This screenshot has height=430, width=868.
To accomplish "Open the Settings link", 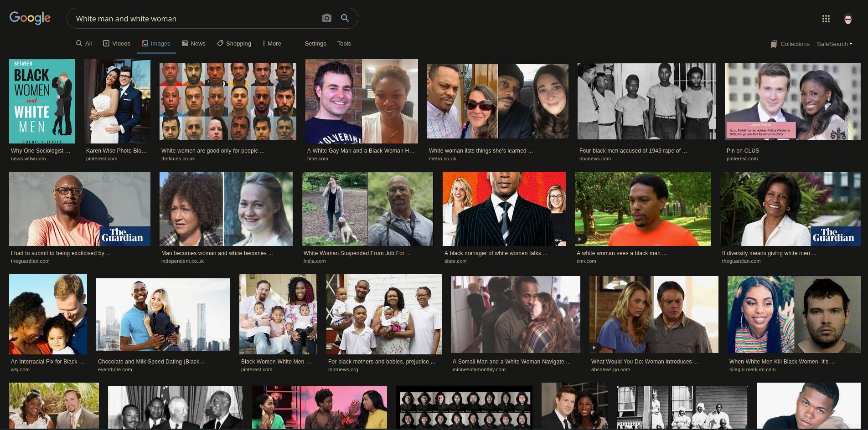I will tap(315, 44).
